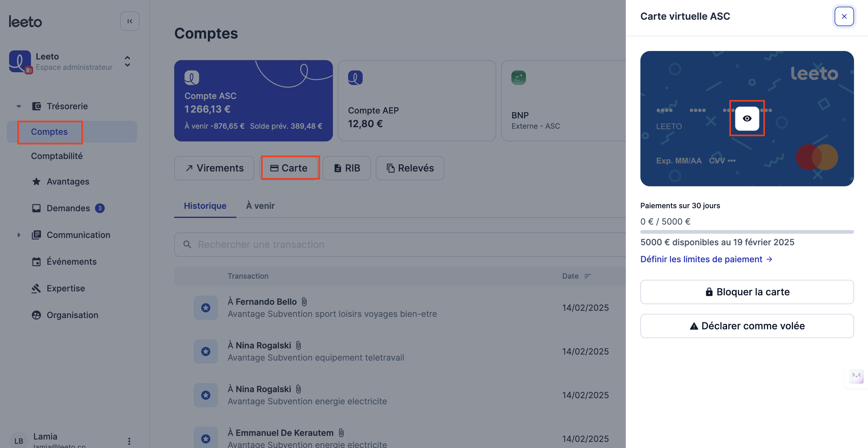868x448 pixels.
Task: Click the RIB button
Action: (347, 168)
